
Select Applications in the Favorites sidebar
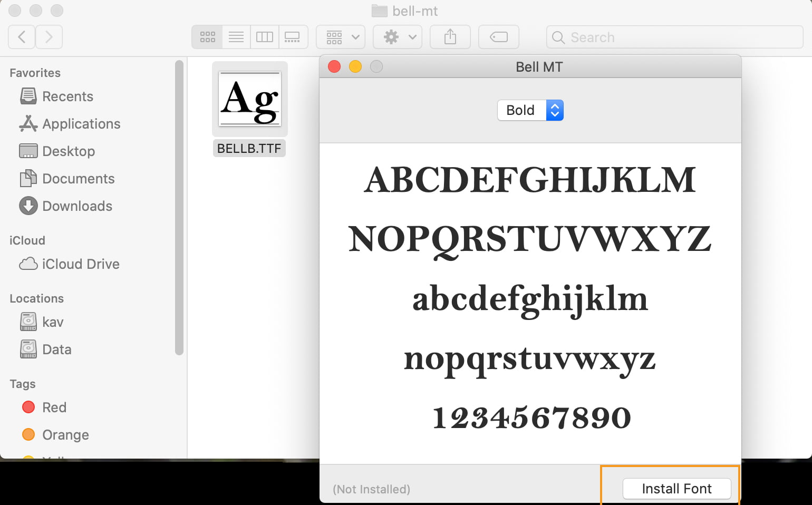tap(81, 124)
